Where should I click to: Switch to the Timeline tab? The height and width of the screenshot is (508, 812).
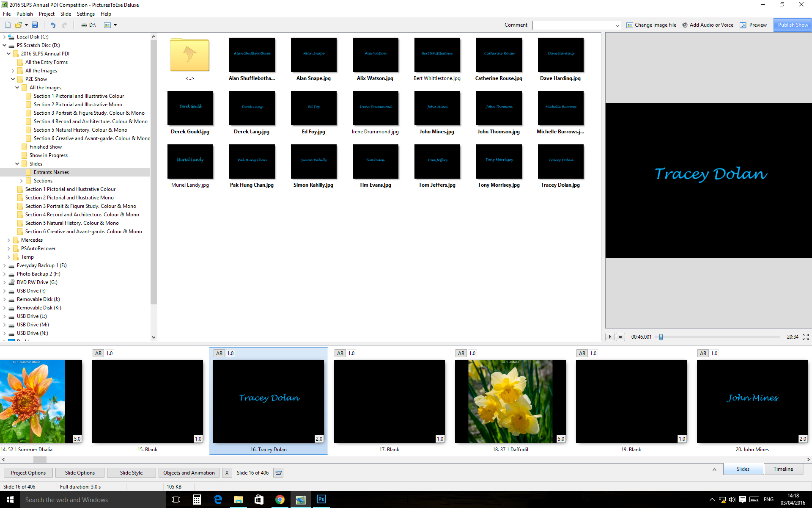coord(783,469)
